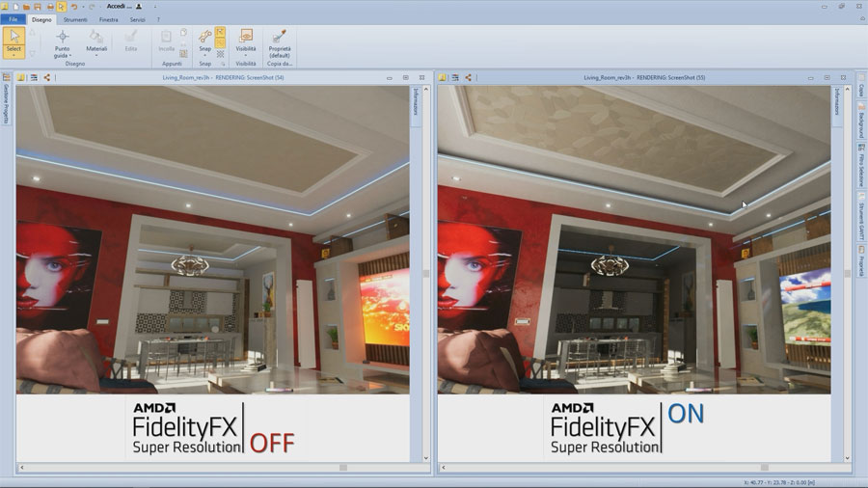This screenshot has height=488, width=868.
Task: Toggle the grid snap option icon
Action: click(220, 54)
